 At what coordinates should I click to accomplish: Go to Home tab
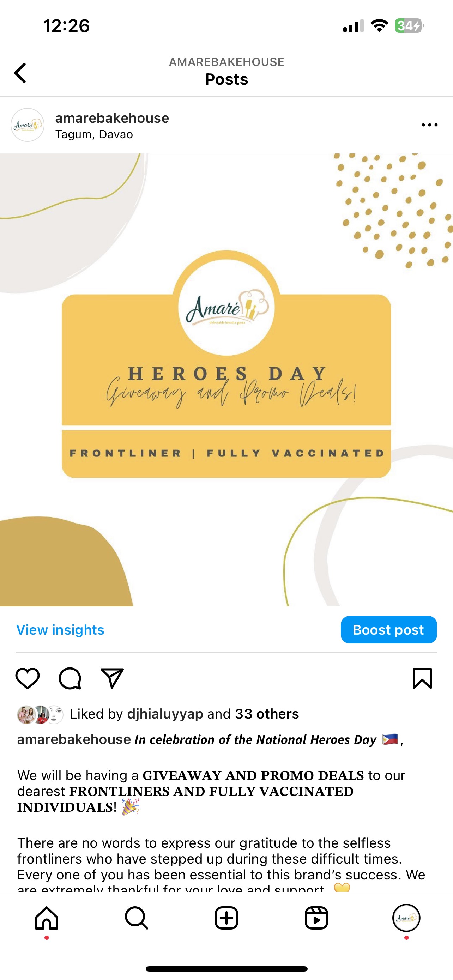47,918
